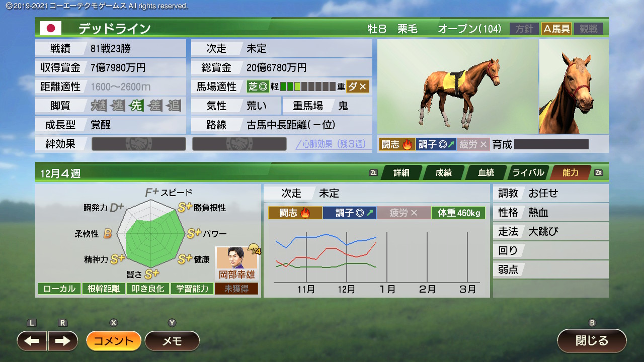Click the 叩き良化 trait tag
644x362 pixels.
(x=147, y=289)
